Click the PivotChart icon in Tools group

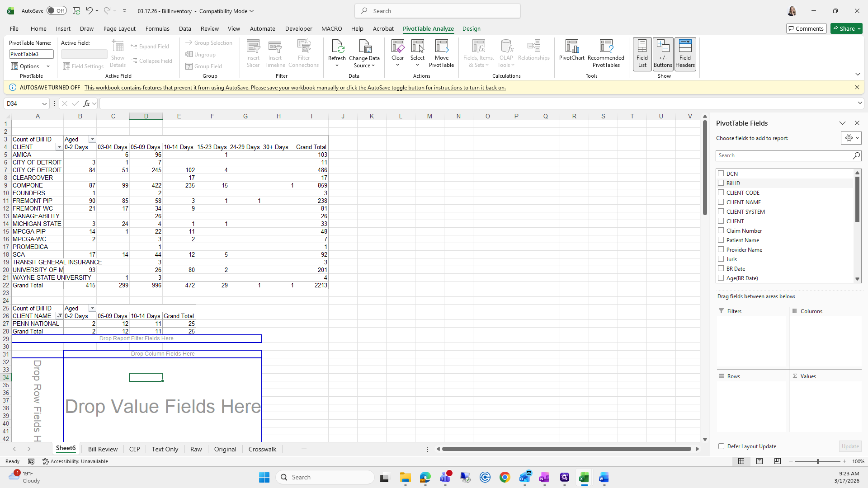pyautogui.click(x=571, y=47)
